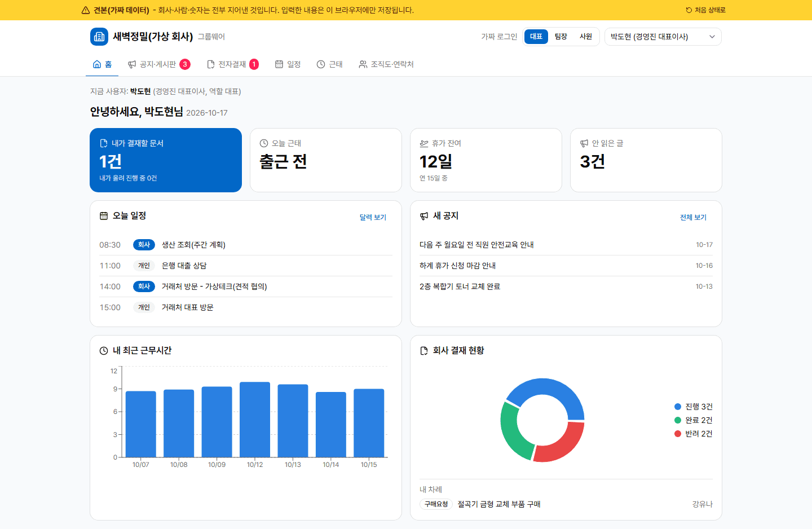Click the calendar icon beside 오늘 일정
The width and height of the screenshot is (812, 529).
(104, 216)
